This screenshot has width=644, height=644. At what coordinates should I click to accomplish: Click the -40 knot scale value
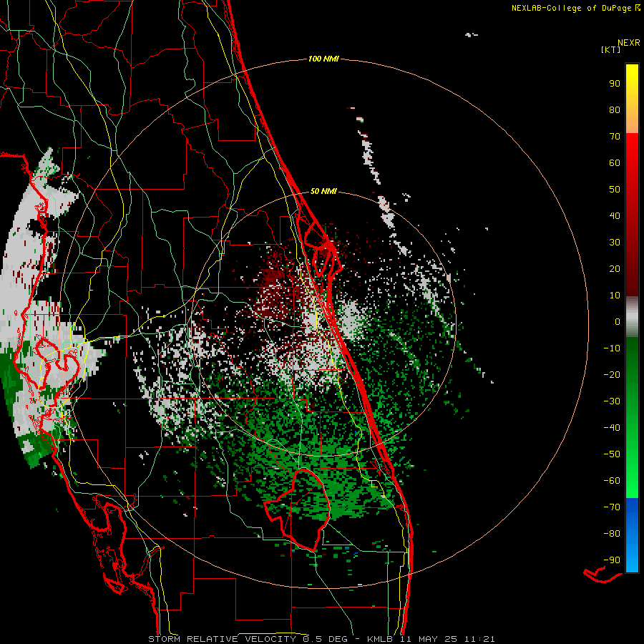(612, 428)
